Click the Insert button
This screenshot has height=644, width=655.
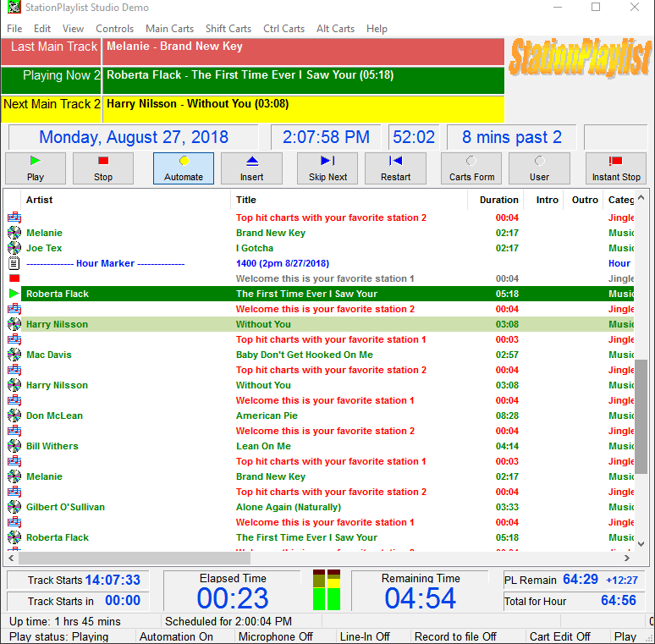point(251,168)
